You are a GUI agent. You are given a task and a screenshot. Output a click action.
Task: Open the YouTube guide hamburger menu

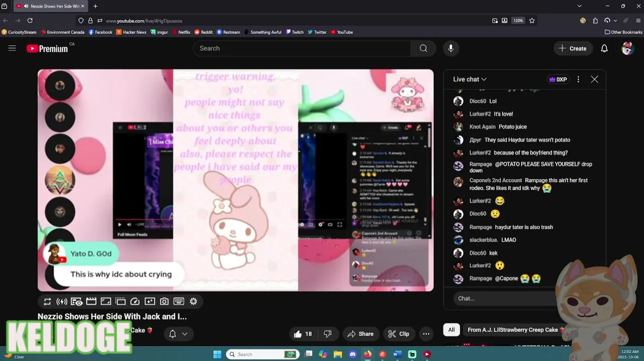tap(12, 48)
